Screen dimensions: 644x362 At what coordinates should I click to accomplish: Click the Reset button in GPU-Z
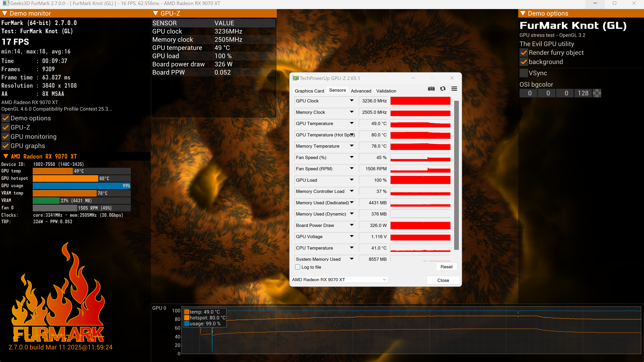click(x=446, y=267)
